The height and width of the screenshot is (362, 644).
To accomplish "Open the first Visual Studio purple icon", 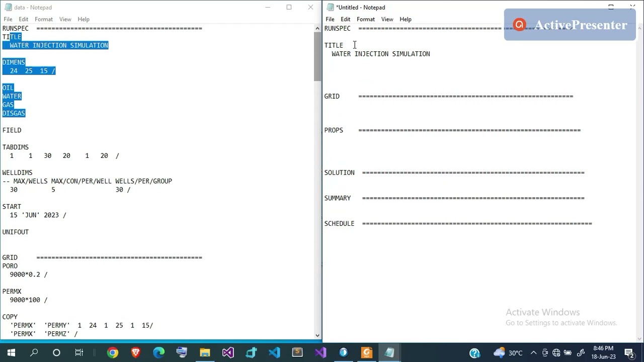I will coord(228,353).
